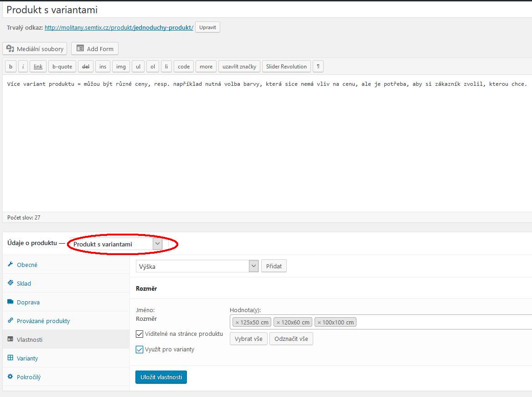Click the chain icon for Provázané produkty
This screenshot has height=397, width=532.
(10, 321)
